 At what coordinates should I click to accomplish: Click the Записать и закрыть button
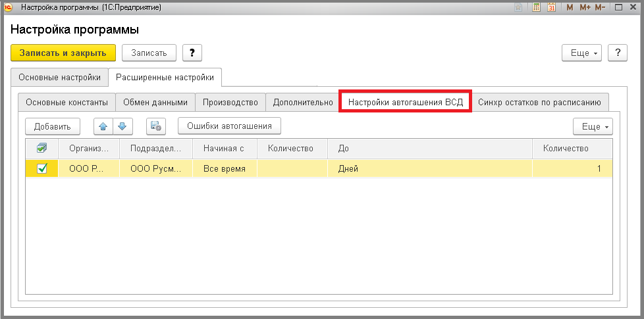[x=63, y=53]
